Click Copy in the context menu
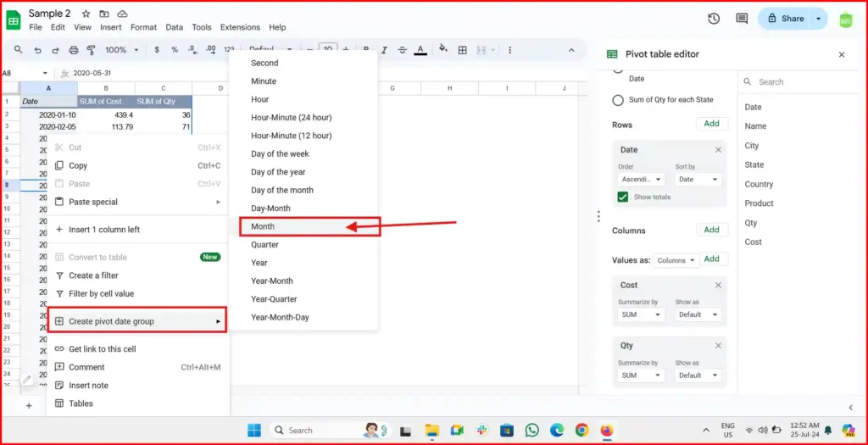The image size is (868, 445). (138, 165)
